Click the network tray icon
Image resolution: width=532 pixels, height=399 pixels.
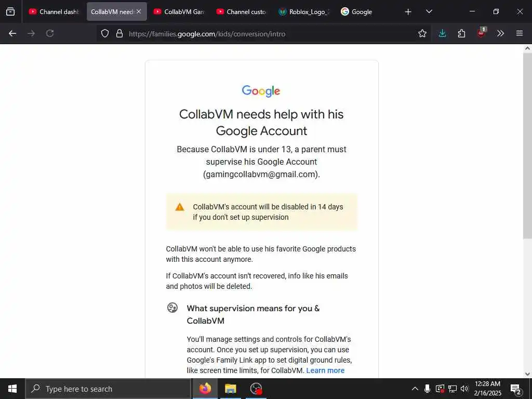pyautogui.click(x=453, y=389)
